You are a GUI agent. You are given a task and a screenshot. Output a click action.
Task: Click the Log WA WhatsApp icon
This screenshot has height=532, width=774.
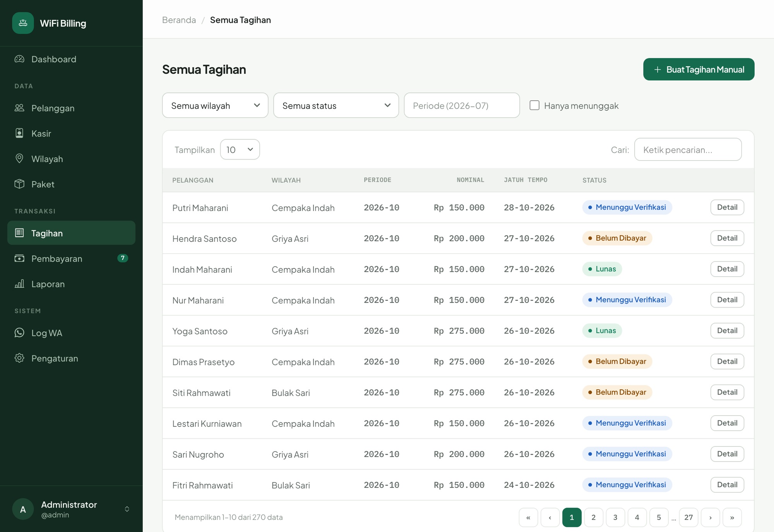coord(19,333)
